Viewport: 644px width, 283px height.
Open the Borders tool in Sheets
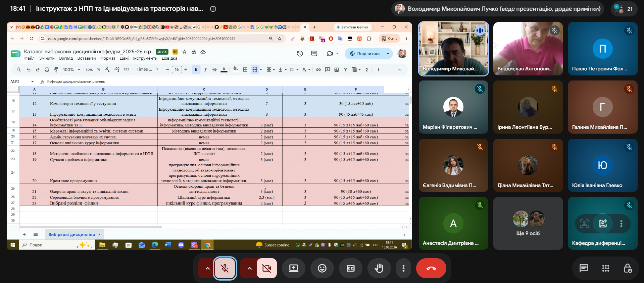tap(245, 70)
